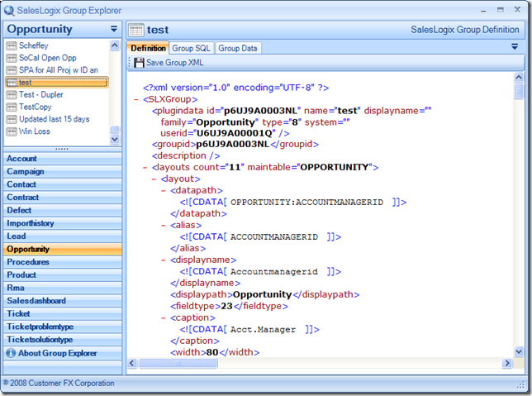Viewport: 532px width, 396px height.
Task: Click the XML vertical scrollbar thumb
Action: coord(519,92)
